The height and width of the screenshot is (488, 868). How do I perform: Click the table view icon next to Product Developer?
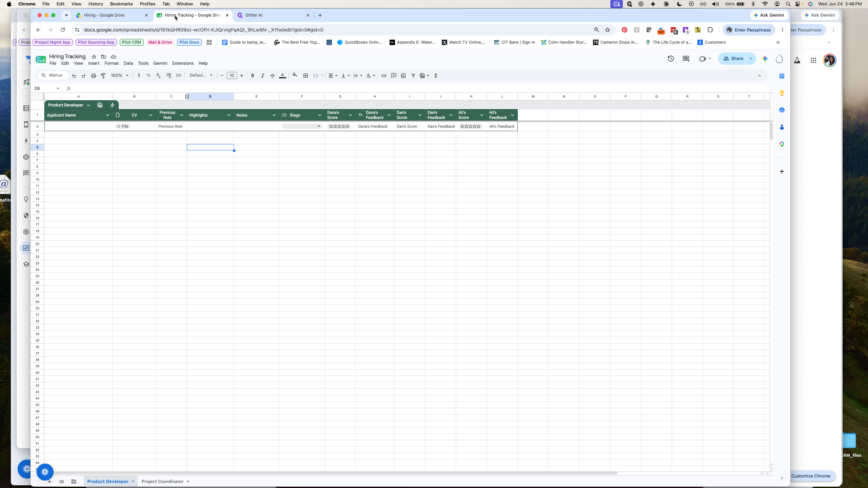pos(100,105)
